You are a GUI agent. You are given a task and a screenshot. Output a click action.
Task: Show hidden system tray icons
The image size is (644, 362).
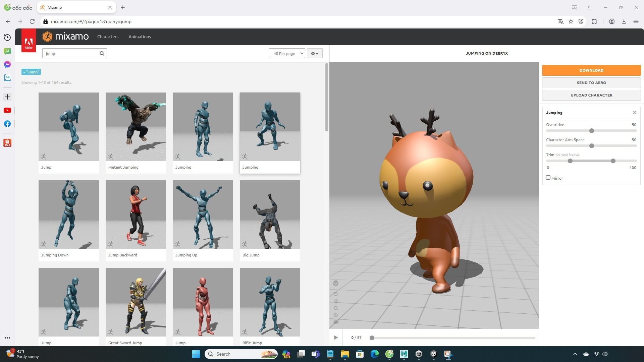pyautogui.click(x=575, y=354)
